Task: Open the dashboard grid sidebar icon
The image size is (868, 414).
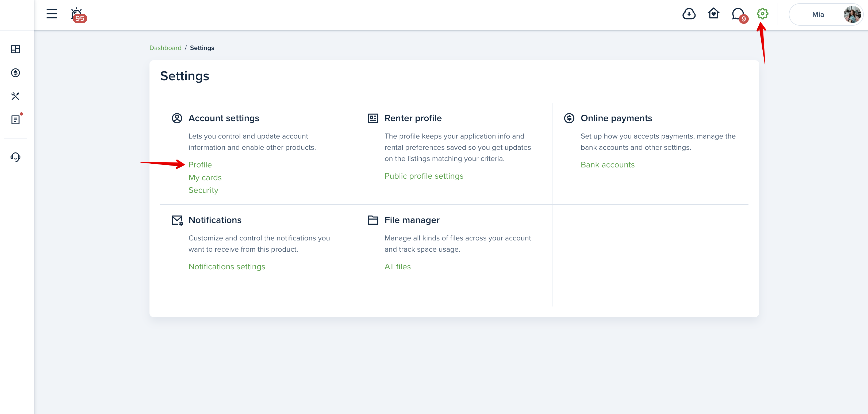Action: point(16,49)
